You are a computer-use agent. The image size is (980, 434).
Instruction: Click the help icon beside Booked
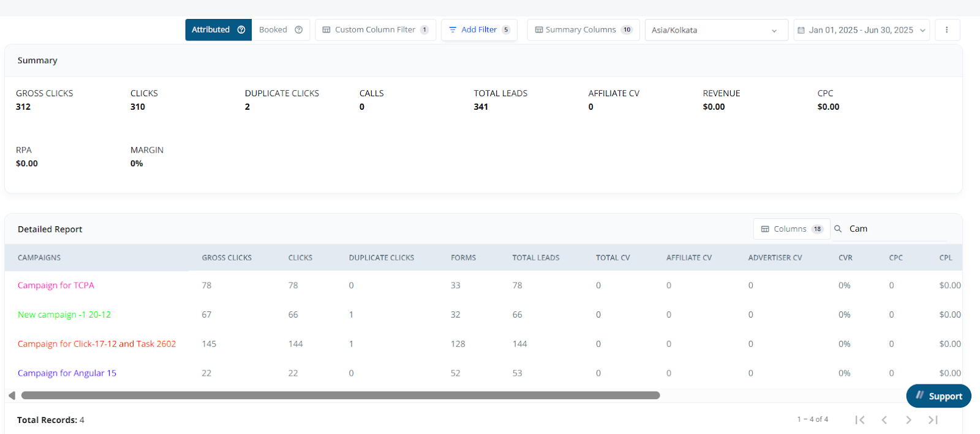299,29
